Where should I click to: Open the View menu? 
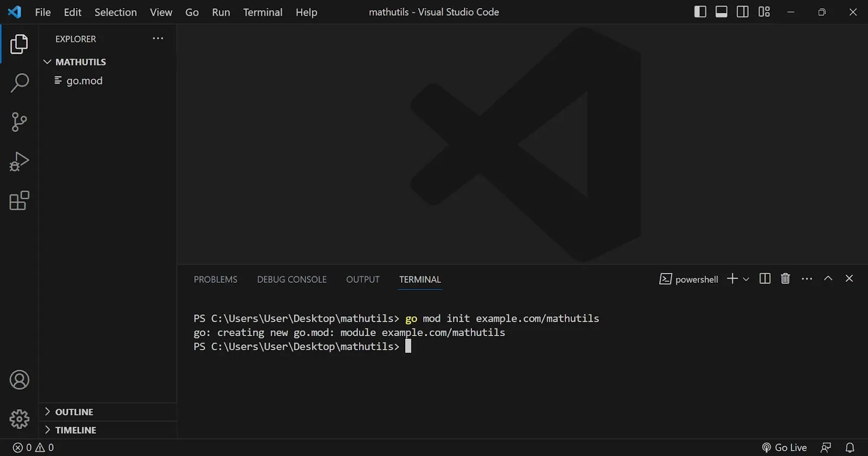coord(161,12)
